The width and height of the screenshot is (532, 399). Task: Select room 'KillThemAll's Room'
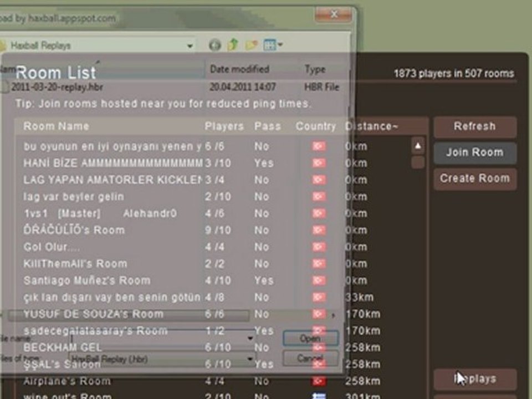214,264
